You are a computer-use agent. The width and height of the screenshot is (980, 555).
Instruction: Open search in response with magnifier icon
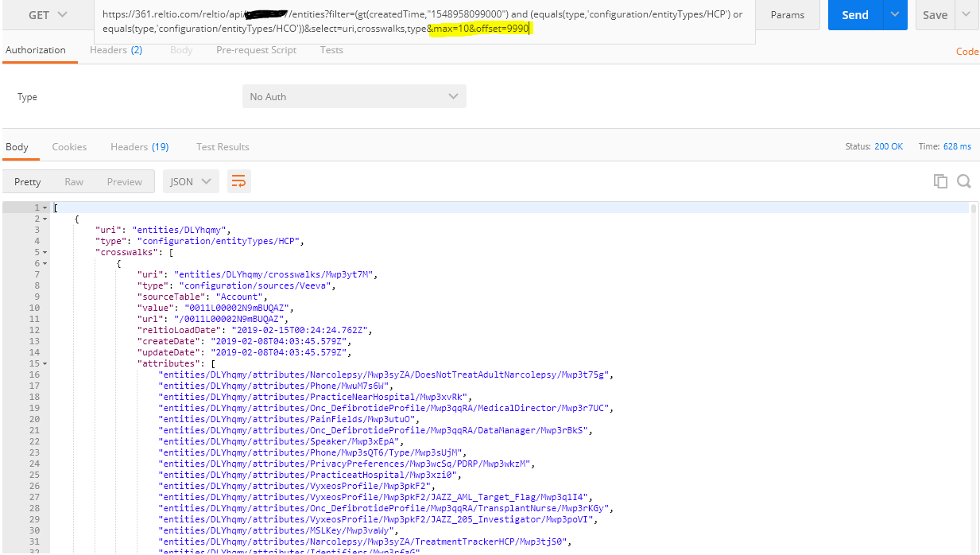click(964, 181)
